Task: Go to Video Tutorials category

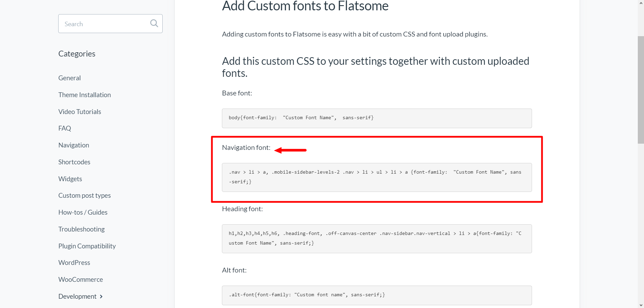Action: [x=80, y=112]
